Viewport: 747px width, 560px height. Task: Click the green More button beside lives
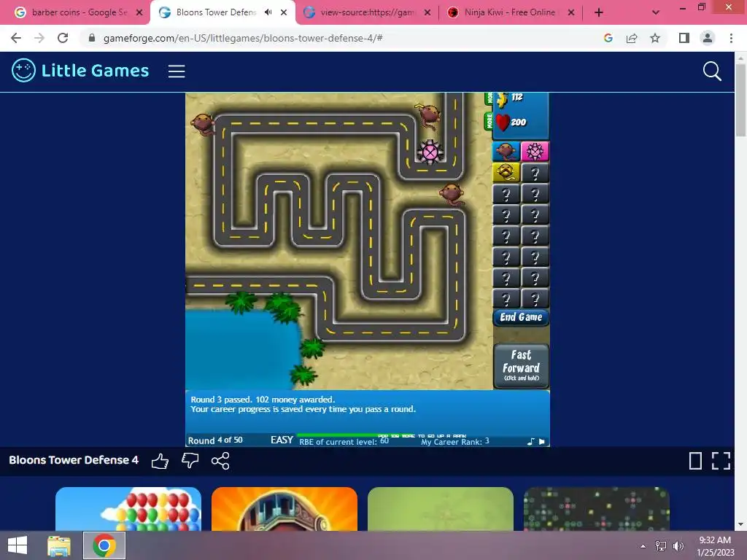489,121
